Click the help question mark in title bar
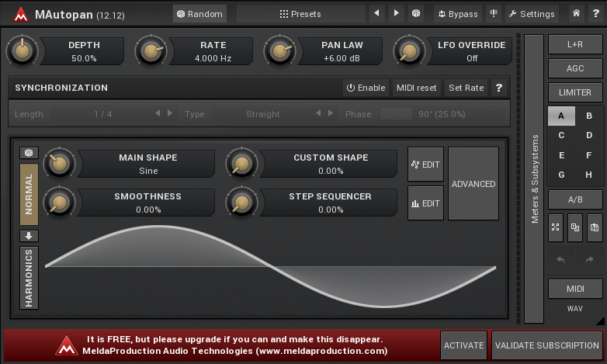 [596, 13]
